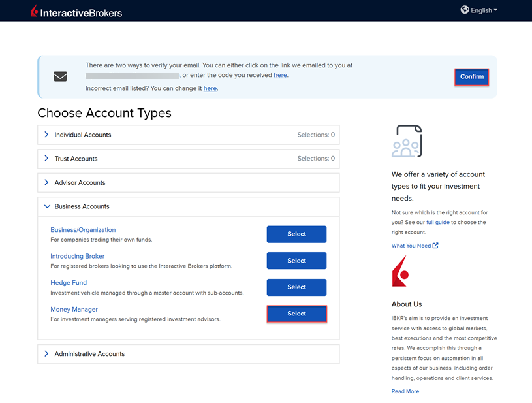Select the Introducing Broker account
The image size is (532, 403).
(296, 261)
